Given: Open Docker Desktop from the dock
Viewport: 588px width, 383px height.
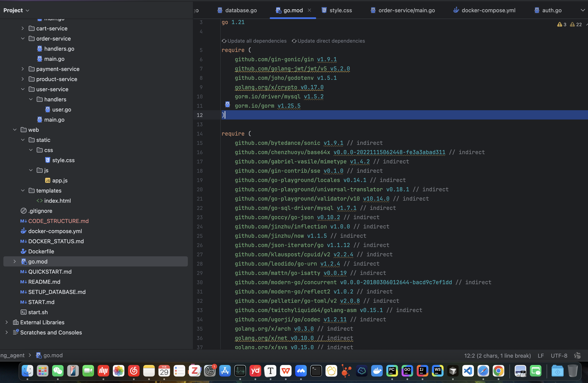Looking at the screenshot, I should tap(377, 371).
